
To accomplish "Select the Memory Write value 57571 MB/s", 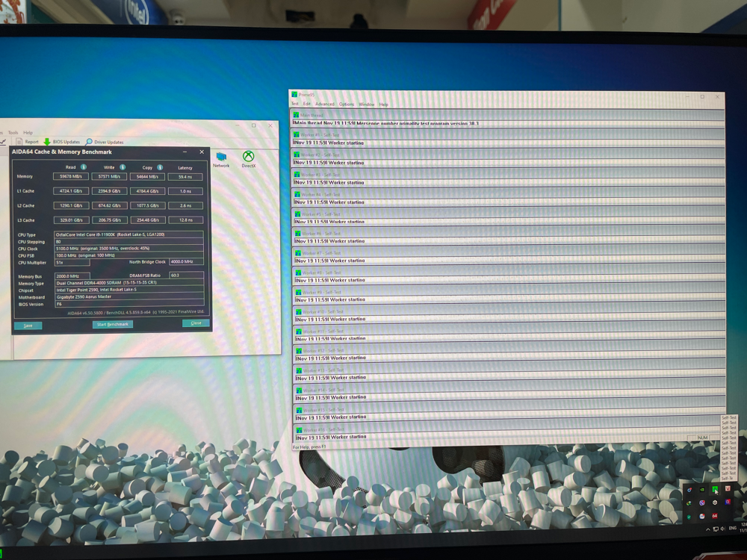I will [110, 176].
